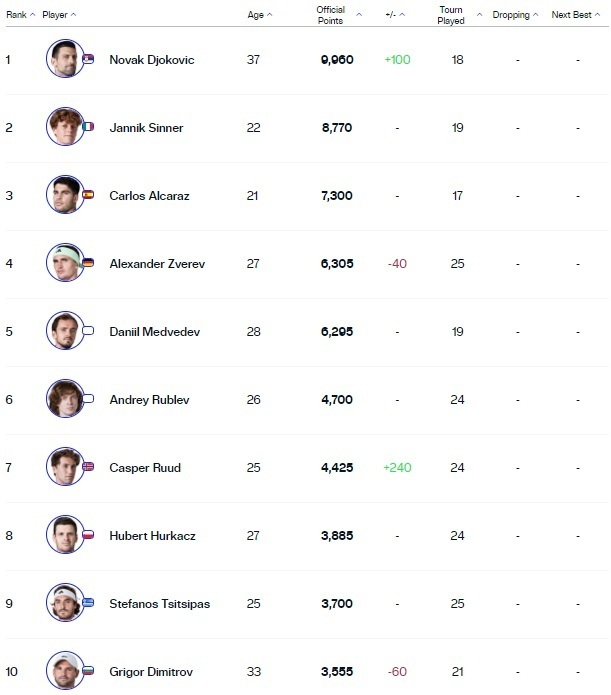Open Carlos Alcaraz's player headshot
The width and height of the screenshot is (611, 695).
pyautogui.click(x=65, y=195)
